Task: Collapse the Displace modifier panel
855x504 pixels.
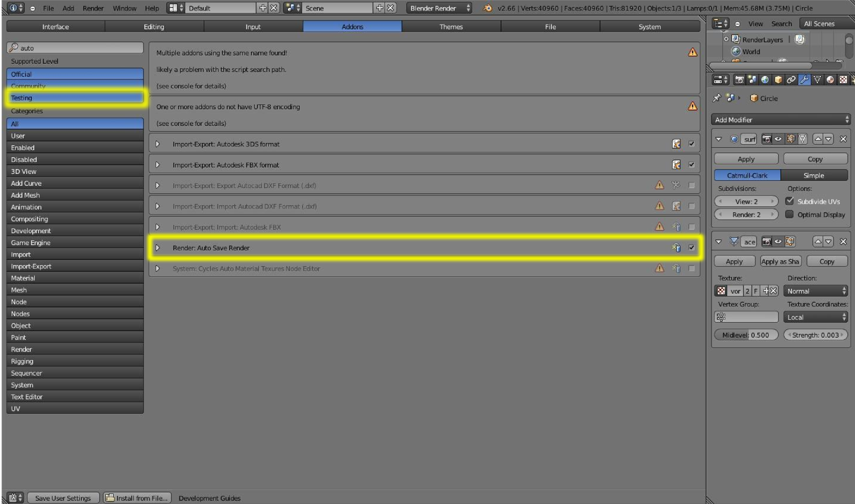Action: [x=719, y=242]
